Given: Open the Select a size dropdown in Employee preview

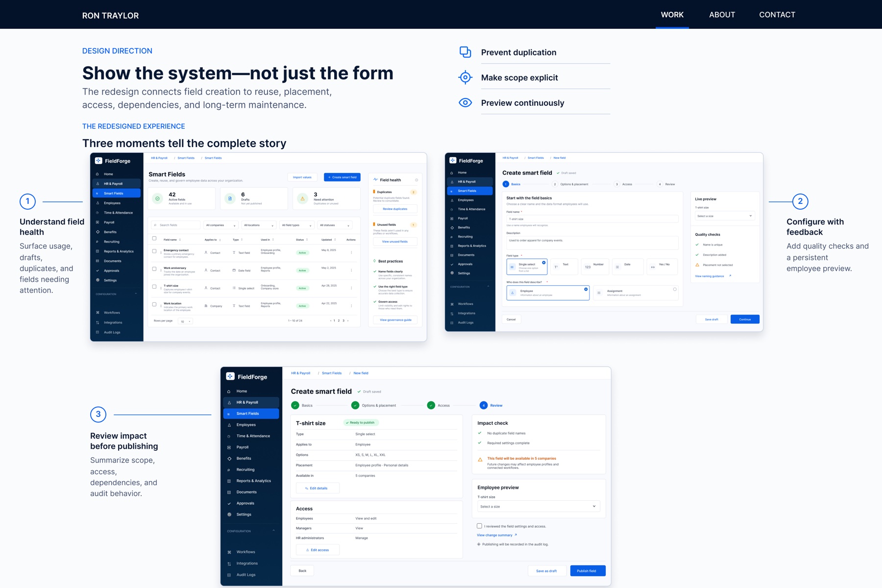Looking at the screenshot, I should tap(538, 506).
